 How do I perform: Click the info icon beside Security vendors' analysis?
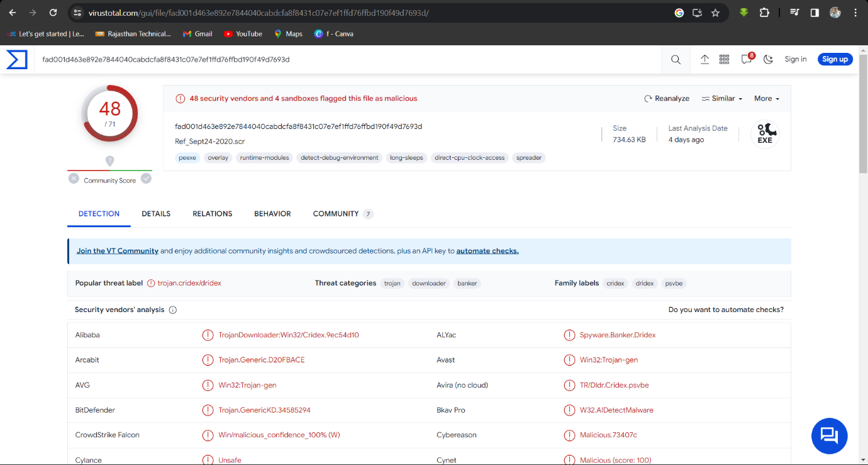tap(173, 310)
